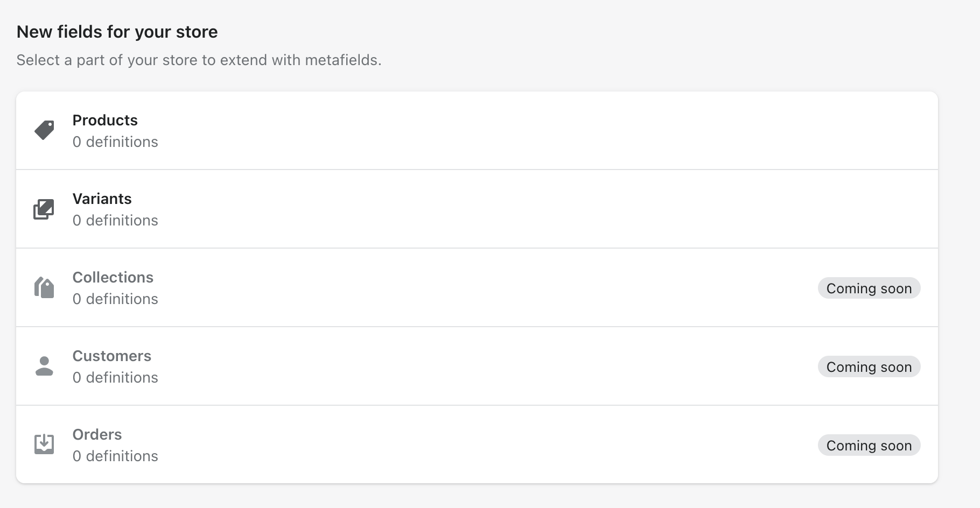Screen dimensions: 980x508
Task: Click the Orders download-box icon
Action: [x=44, y=443]
